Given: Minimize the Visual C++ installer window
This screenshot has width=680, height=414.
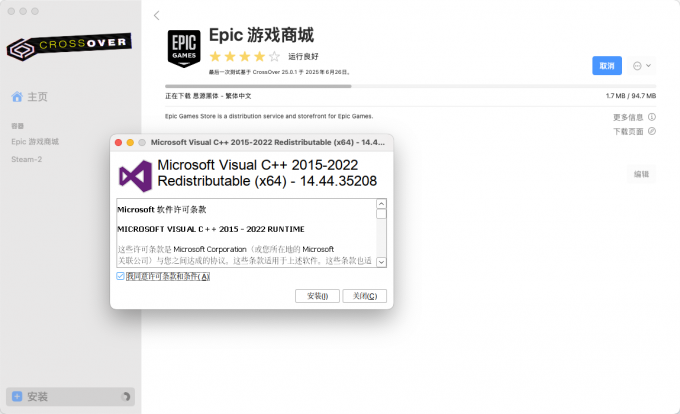Looking at the screenshot, I should click(130, 142).
